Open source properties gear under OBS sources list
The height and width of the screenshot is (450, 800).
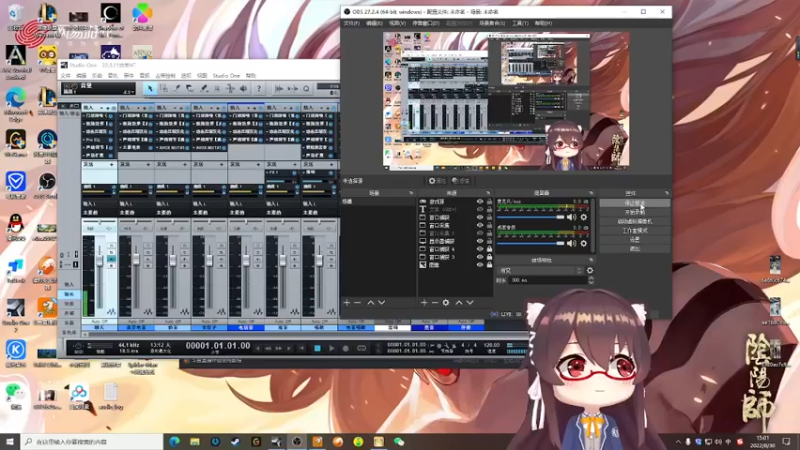(x=446, y=303)
